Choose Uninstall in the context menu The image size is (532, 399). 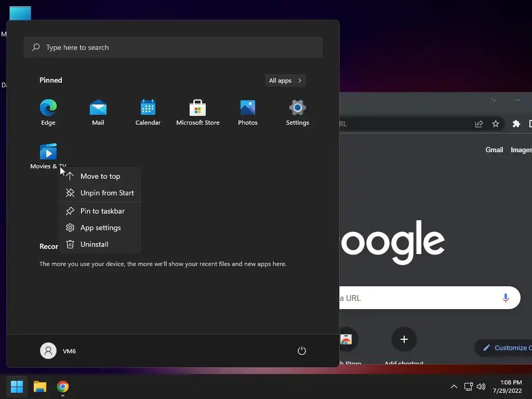click(100, 244)
